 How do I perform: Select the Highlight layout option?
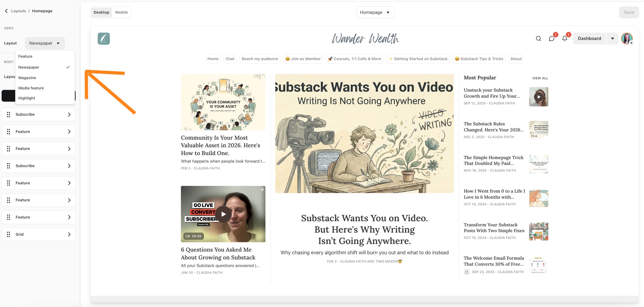(45, 98)
